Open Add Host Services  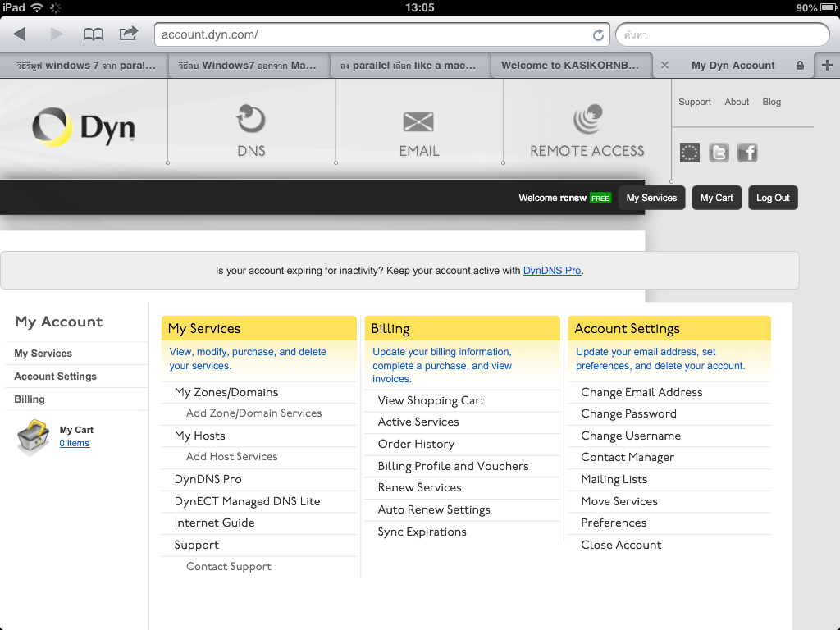coord(231,456)
